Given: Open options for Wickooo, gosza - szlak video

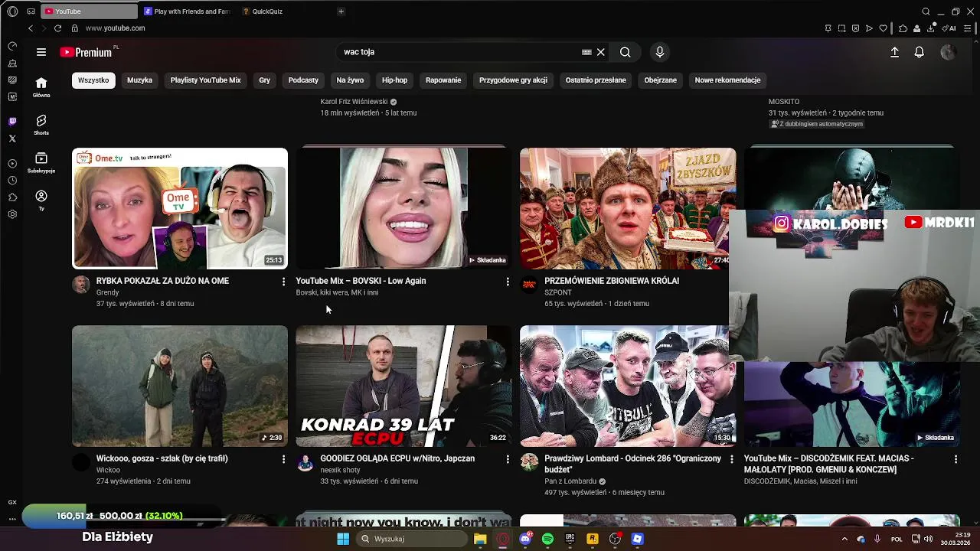Looking at the screenshot, I should click(x=283, y=459).
